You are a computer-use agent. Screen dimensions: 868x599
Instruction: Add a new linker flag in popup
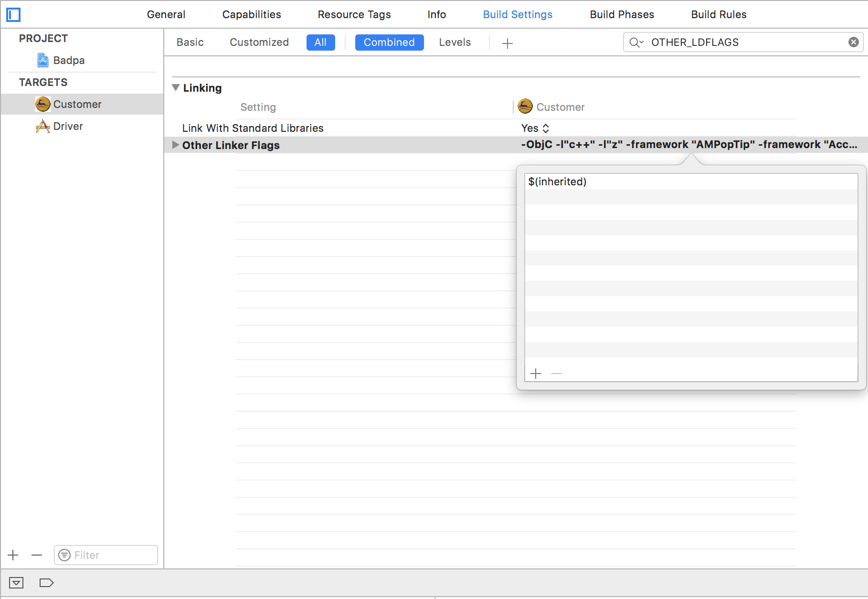536,374
